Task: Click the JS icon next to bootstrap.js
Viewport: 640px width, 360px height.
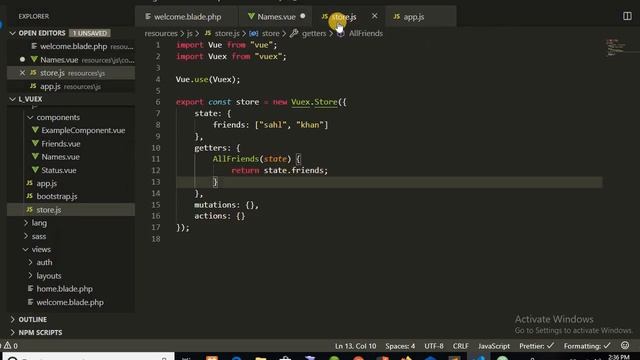Action: pyautogui.click(x=29, y=196)
